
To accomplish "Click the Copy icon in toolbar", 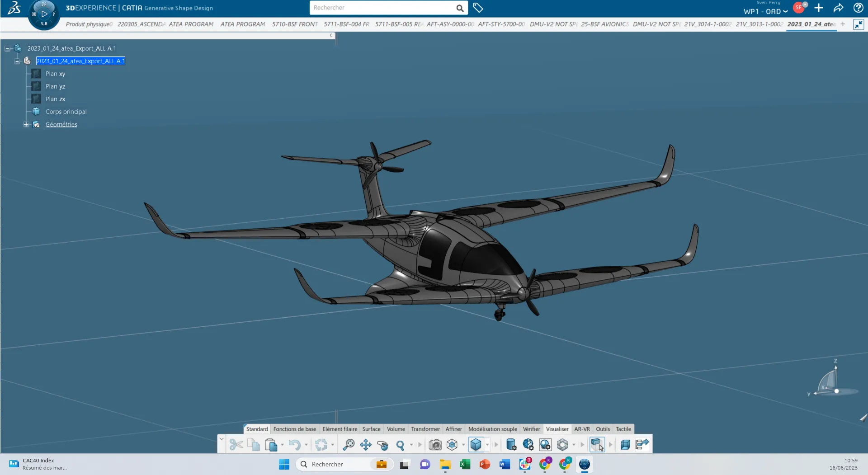I will (253, 445).
